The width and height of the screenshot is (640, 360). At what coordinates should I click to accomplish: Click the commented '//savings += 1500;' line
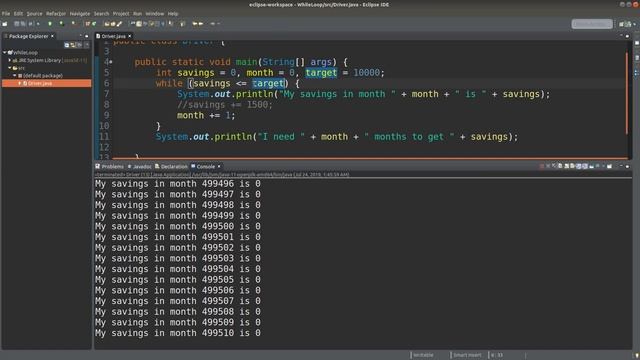coord(224,104)
